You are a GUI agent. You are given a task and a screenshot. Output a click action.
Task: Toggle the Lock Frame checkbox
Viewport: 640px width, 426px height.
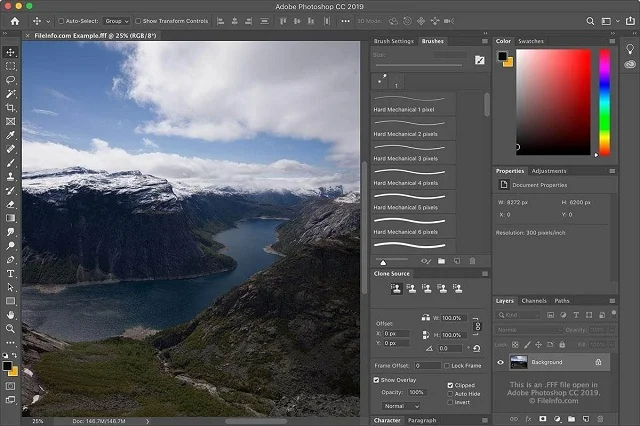(x=447, y=366)
